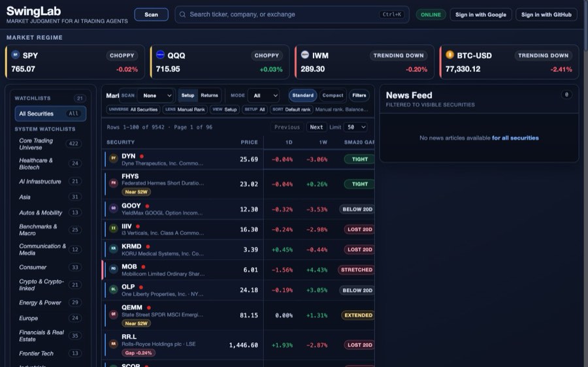Open the SETUP All chip
Viewport: 588px width, 367px height.
point(255,110)
